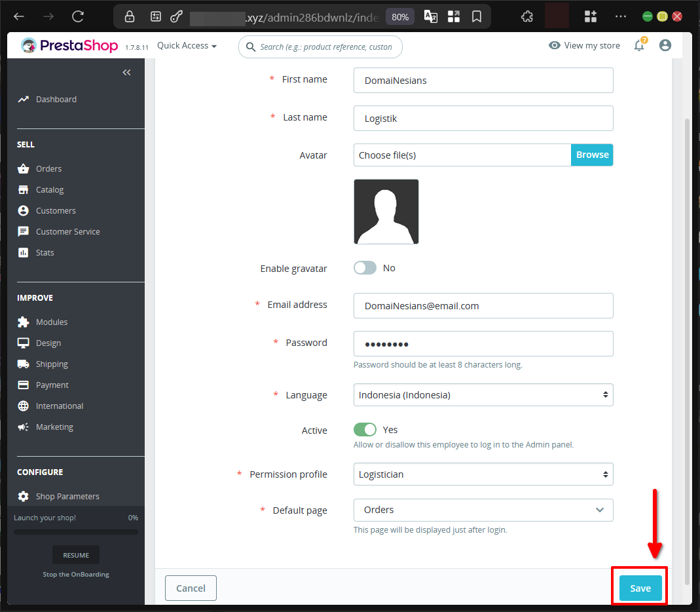
Task: Open the Quick Access menu
Action: click(186, 45)
